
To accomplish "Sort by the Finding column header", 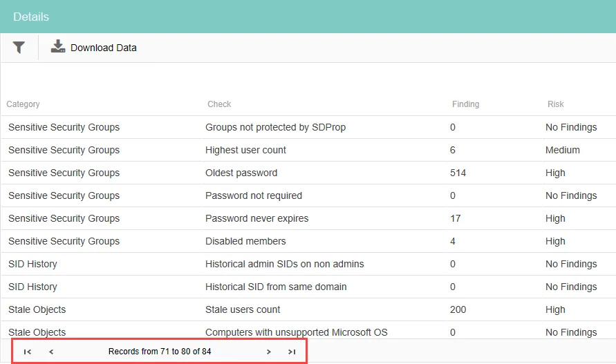I will [465, 104].
